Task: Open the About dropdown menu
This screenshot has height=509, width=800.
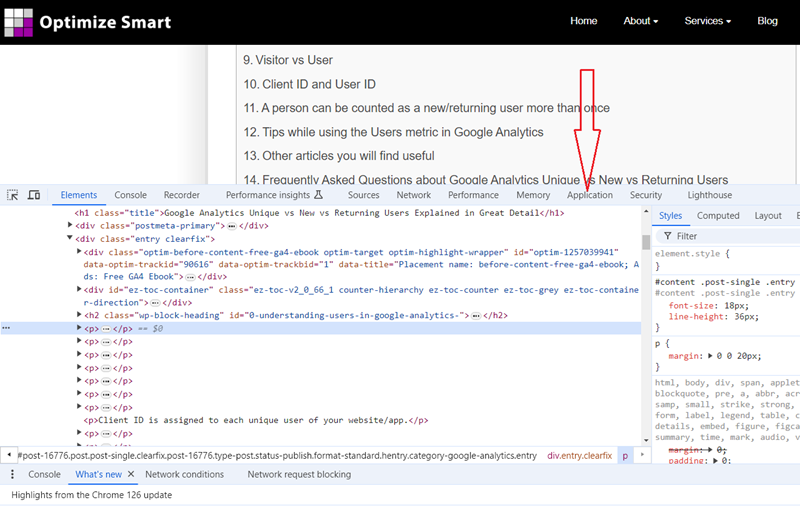Action: [641, 21]
